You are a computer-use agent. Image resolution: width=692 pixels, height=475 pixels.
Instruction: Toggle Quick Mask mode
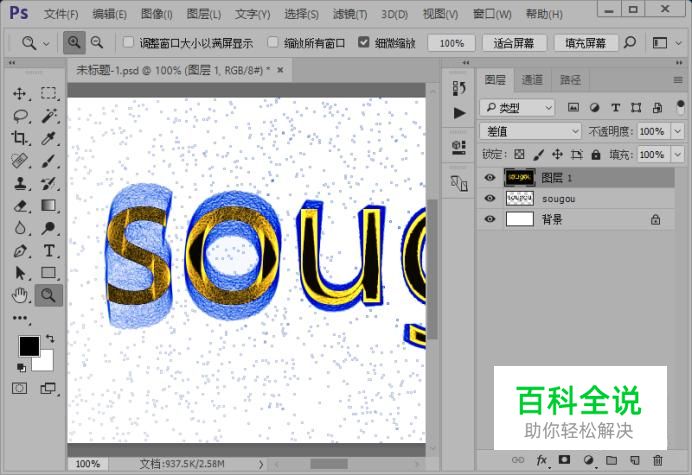tap(19, 388)
